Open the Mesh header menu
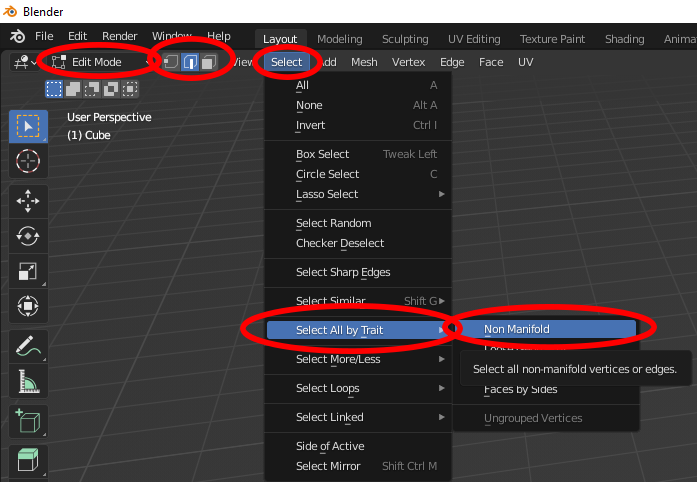This screenshot has width=697, height=482. (364, 62)
